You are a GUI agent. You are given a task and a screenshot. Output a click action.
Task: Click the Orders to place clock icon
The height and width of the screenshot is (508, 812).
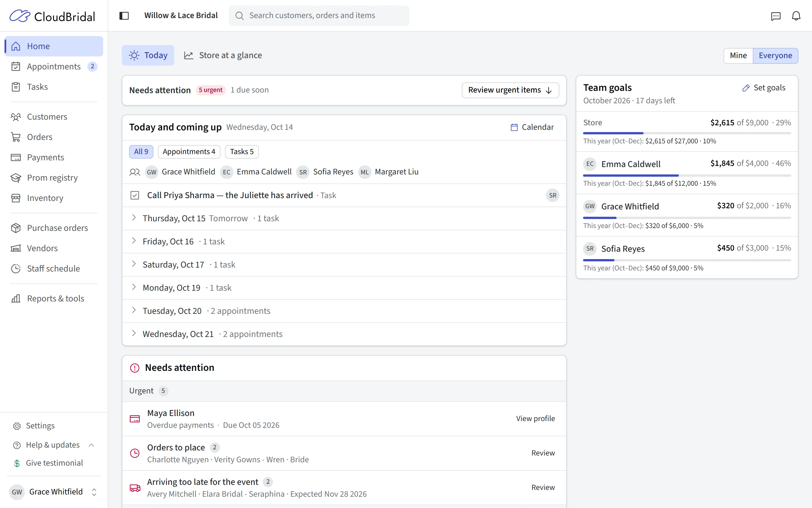point(134,453)
